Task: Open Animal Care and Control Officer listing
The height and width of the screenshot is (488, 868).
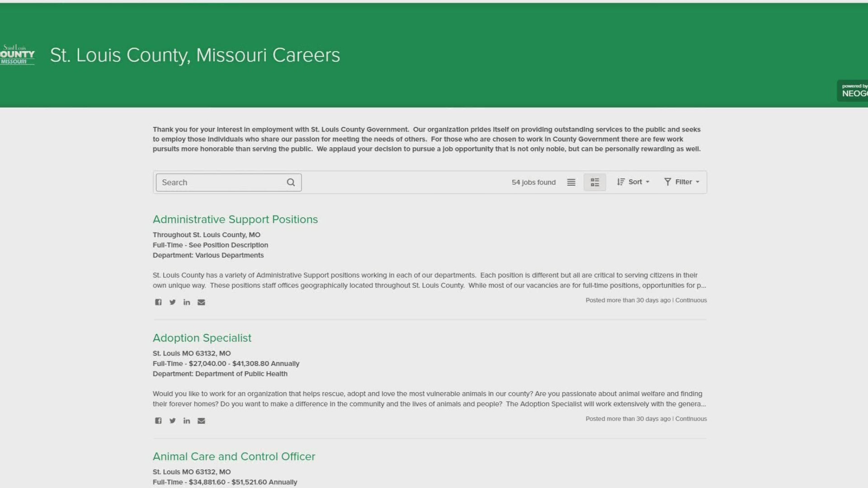Action: click(x=234, y=456)
